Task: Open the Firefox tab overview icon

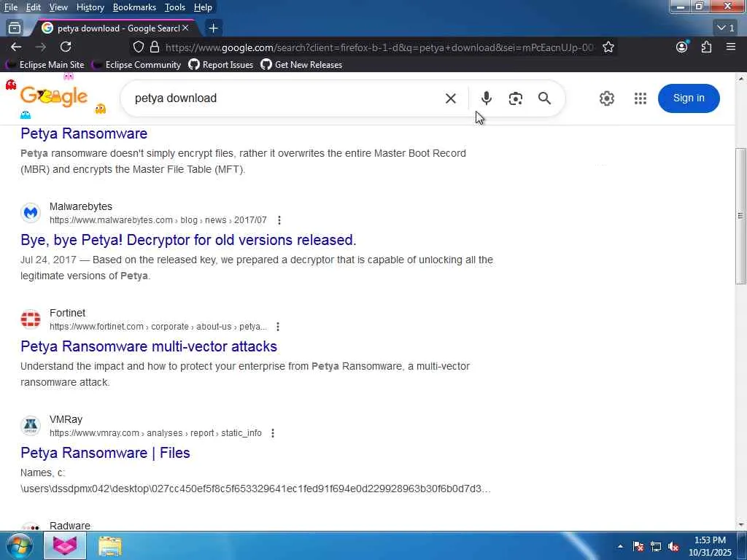Action: coord(15,28)
